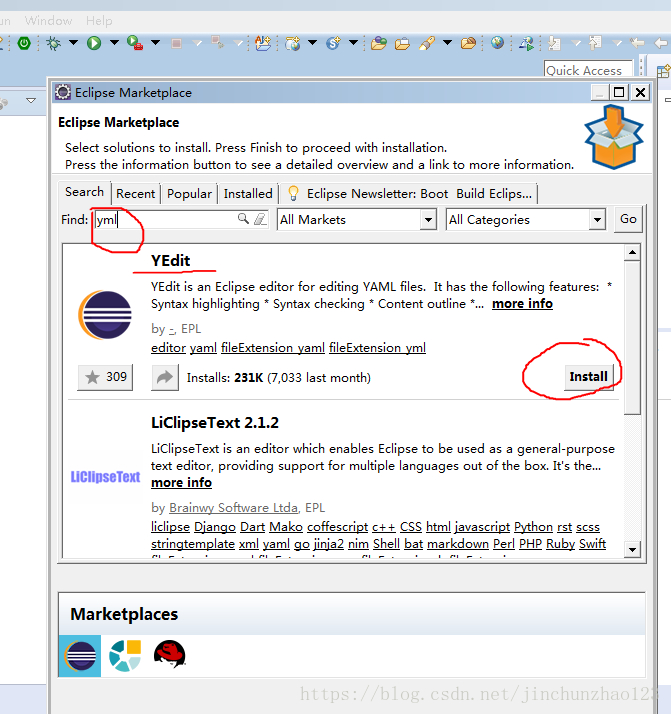Click the 'editor' tag link under YEdit
Image resolution: width=671 pixels, height=714 pixels.
point(168,348)
